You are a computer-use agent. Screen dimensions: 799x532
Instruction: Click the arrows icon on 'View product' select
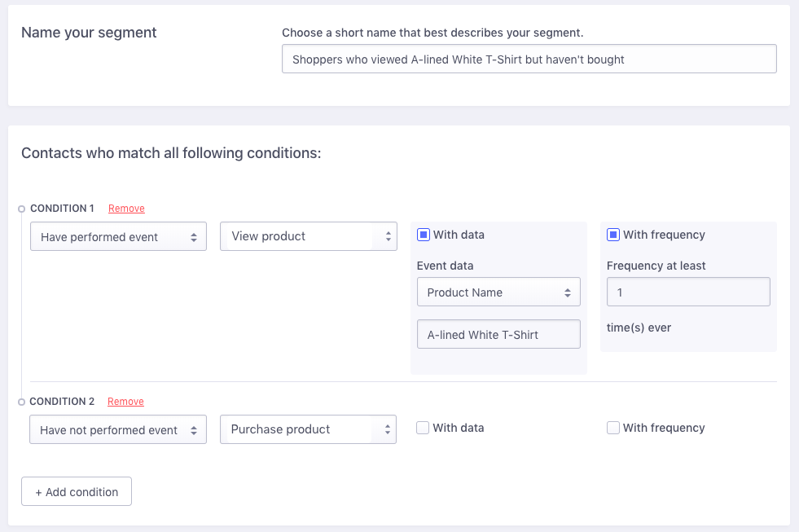point(389,236)
